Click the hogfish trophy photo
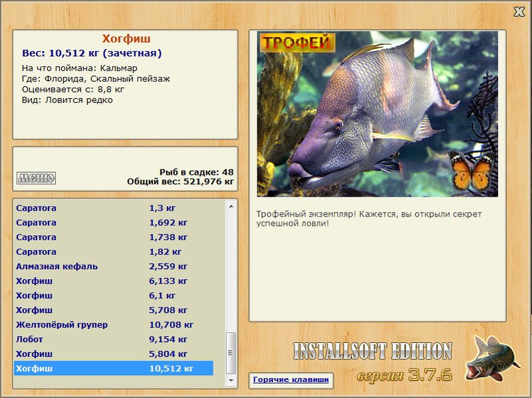This screenshot has height=398, width=532. [377, 114]
